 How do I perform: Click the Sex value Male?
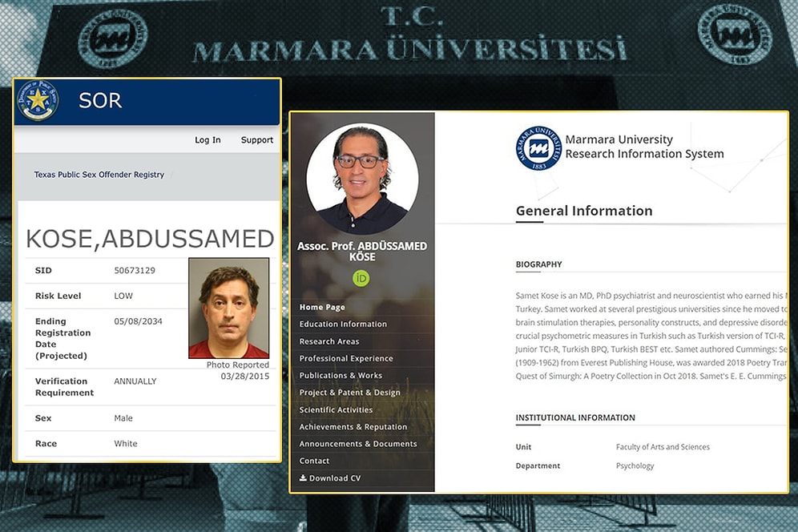pyautogui.click(x=123, y=418)
